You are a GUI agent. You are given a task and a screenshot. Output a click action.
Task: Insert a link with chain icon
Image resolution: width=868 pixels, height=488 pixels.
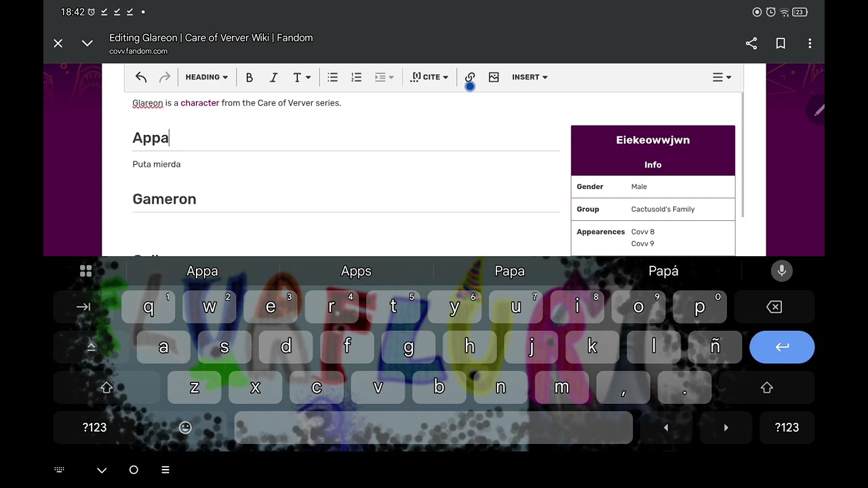click(x=470, y=77)
